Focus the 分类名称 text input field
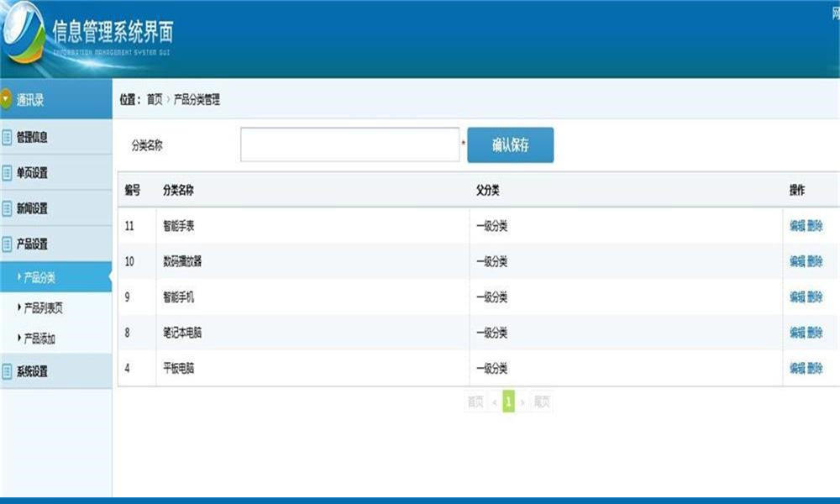This screenshot has height=504, width=840. (349, 144)
